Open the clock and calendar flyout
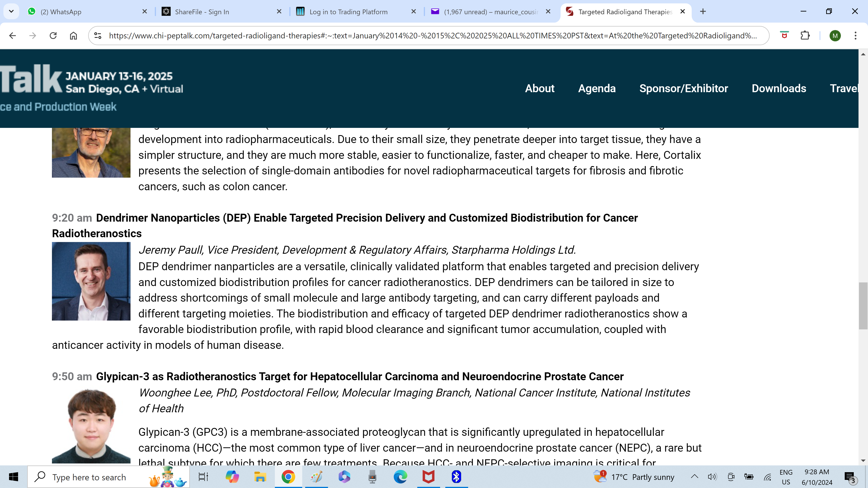 tap(817, 477)
